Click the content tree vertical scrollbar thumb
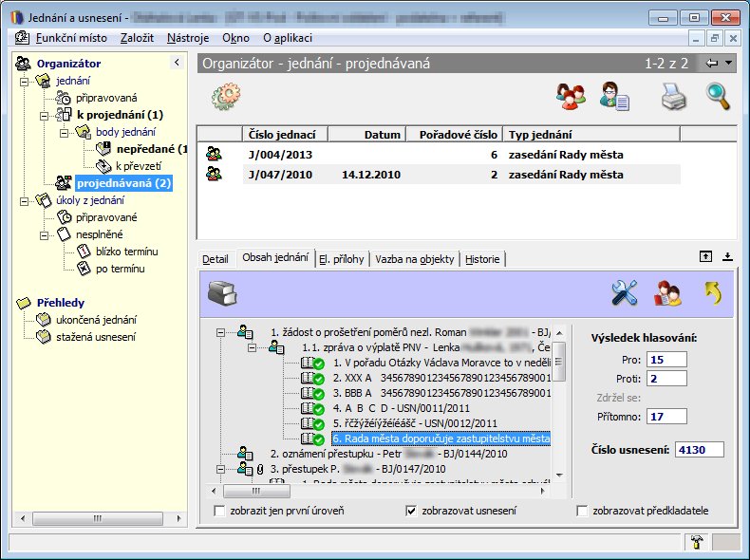The image size is (750, 560). pyautogui.click(x=559, y=362)
